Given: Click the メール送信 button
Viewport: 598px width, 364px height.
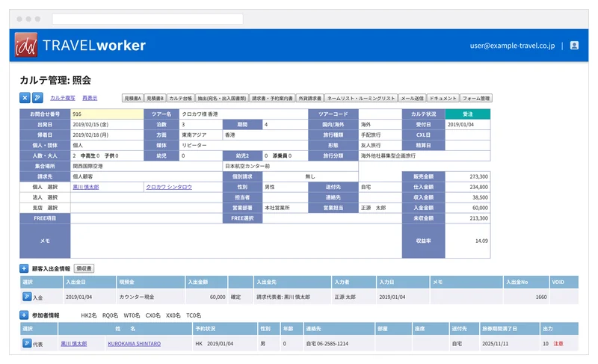Looking at the screenshot, I should point(412,99).
